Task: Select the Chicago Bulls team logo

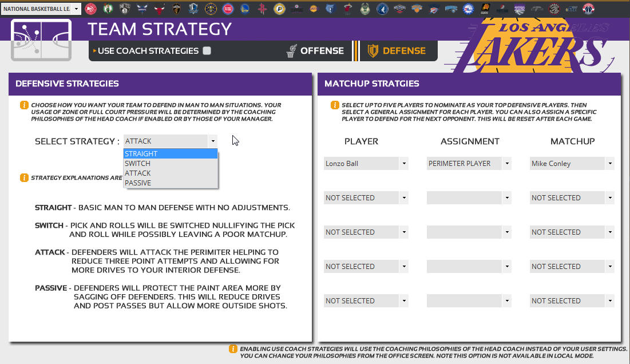Action: (160, 9)
